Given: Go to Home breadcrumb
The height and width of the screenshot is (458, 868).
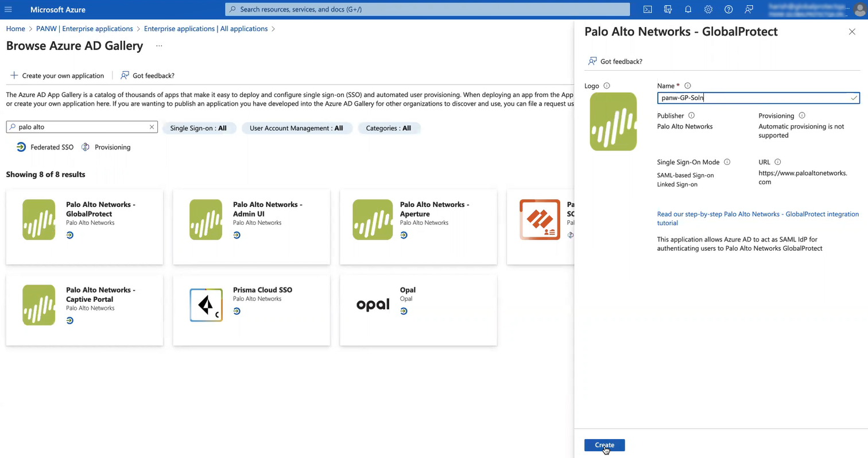Looking at the screenshot, I should coord(15,29).
